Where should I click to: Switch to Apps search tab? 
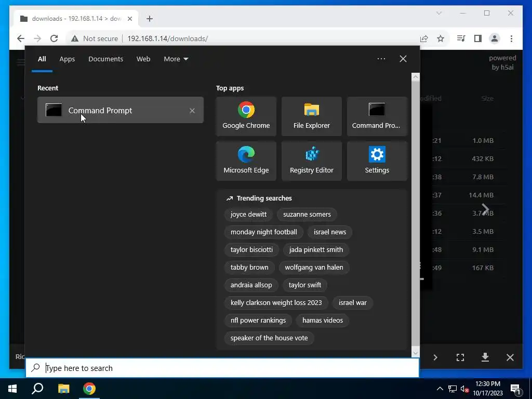pos(67,59)
